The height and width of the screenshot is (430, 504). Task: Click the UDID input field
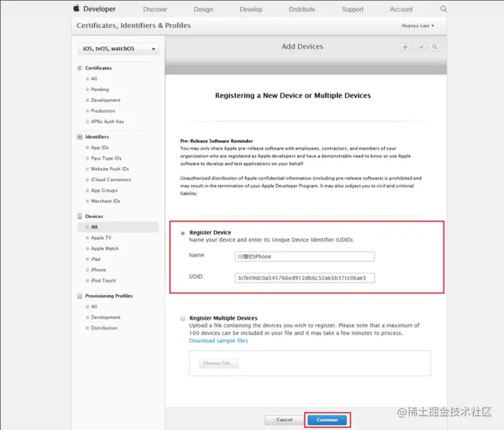(x=304, y=278)
